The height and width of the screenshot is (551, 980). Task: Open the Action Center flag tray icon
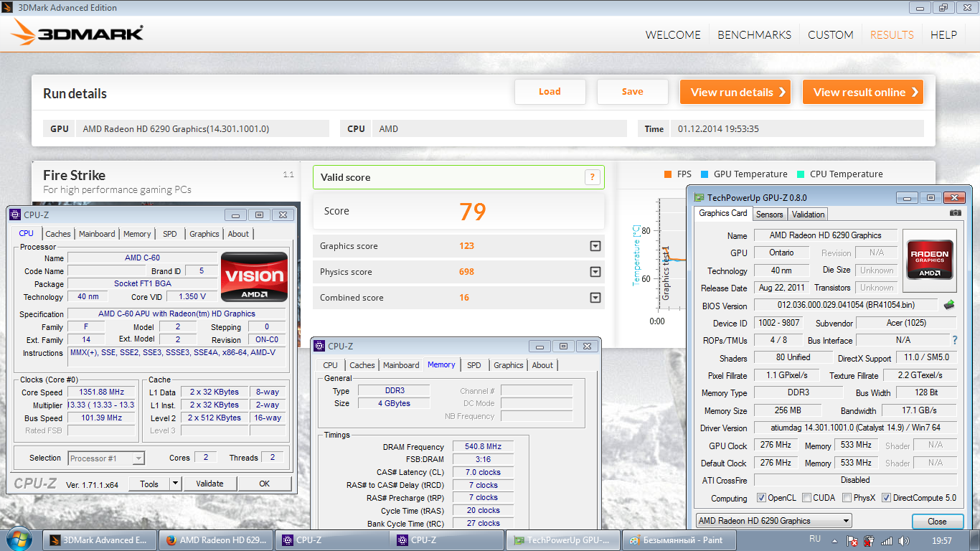click(852, 540)
